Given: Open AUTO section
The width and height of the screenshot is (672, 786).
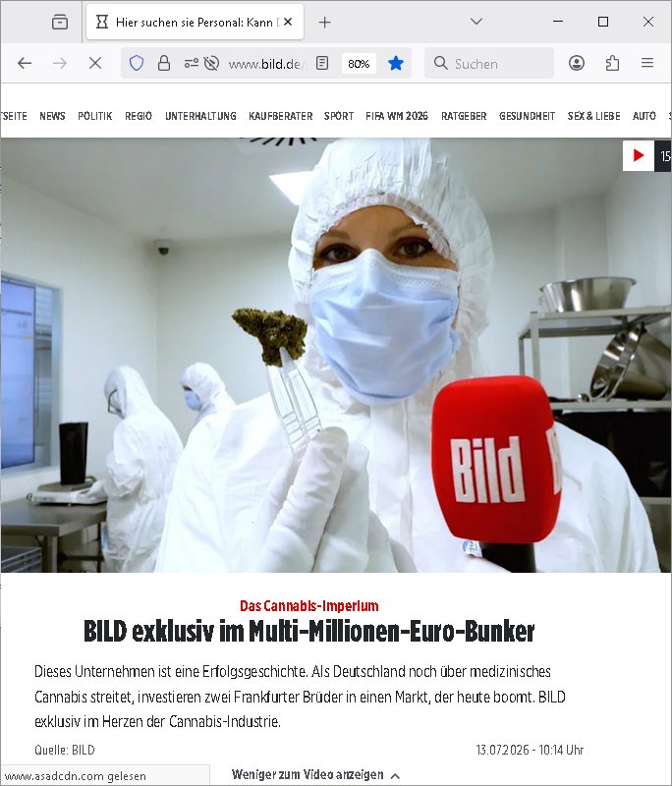Looking at the screenshot, I should click(644, 116).
